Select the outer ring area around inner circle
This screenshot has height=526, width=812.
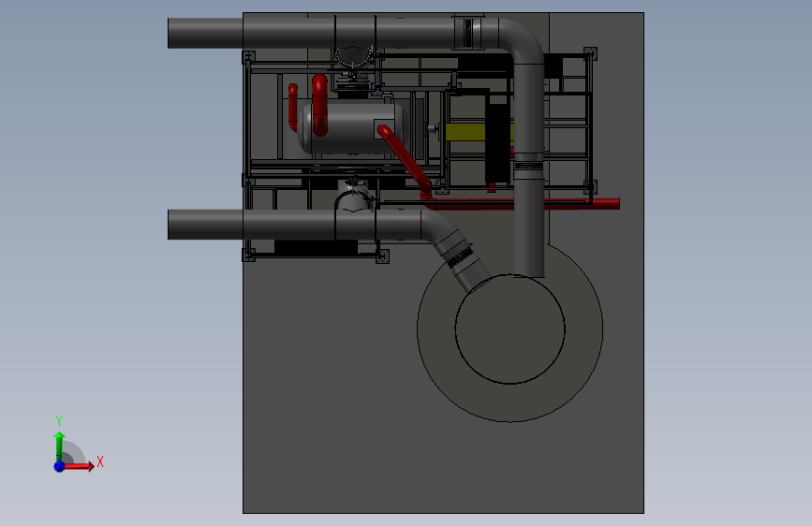(510, 403)
